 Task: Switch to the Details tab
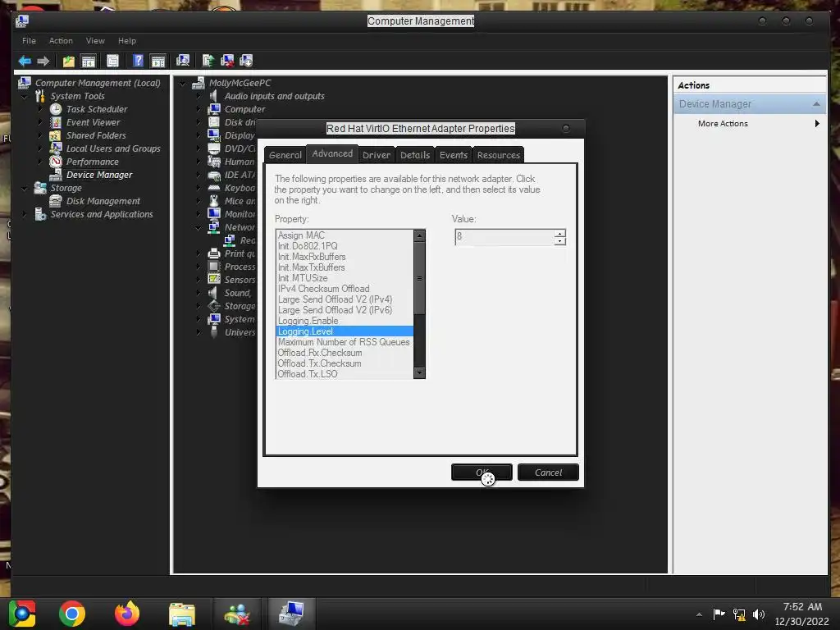coord(415,155)
